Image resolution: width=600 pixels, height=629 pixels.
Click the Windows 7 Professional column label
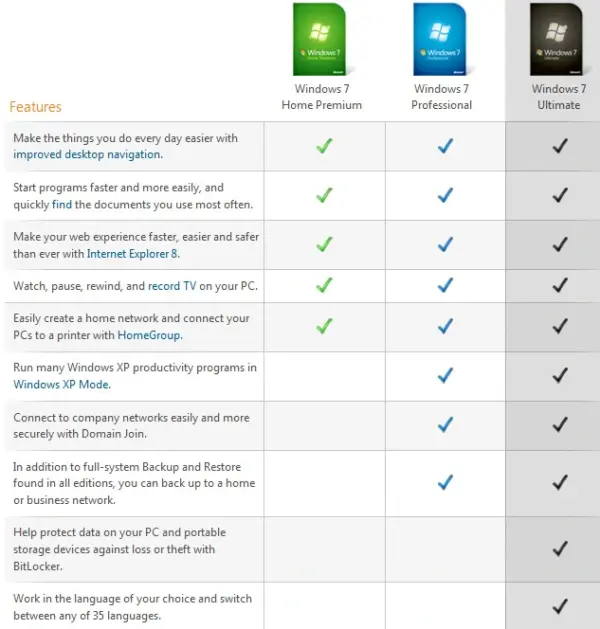click(442, 97)
